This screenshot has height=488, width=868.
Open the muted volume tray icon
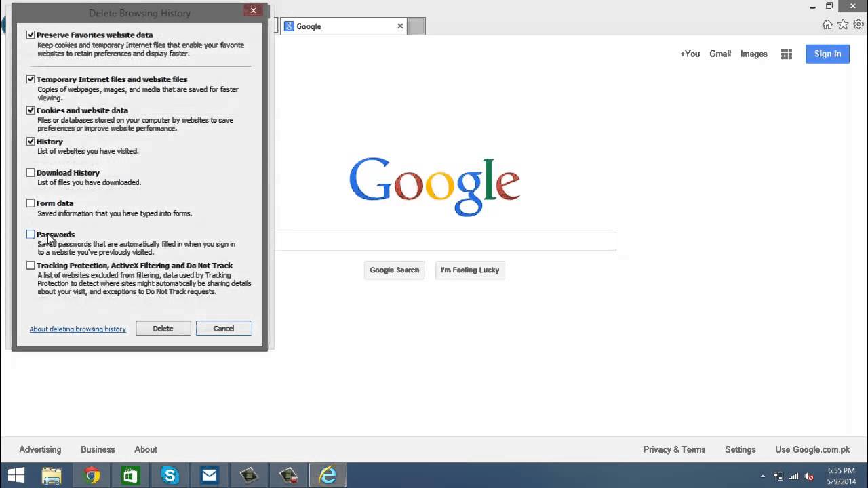[x=809, y=476]
